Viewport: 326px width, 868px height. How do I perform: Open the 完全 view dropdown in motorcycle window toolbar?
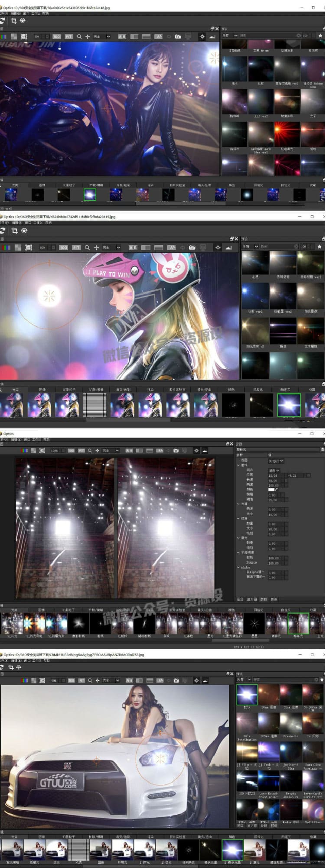click(102, 37)
